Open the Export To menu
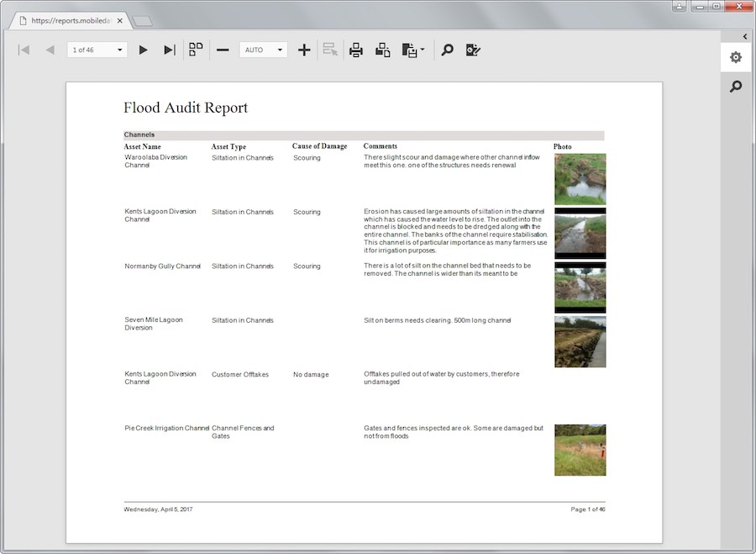 tap(412, 50)
